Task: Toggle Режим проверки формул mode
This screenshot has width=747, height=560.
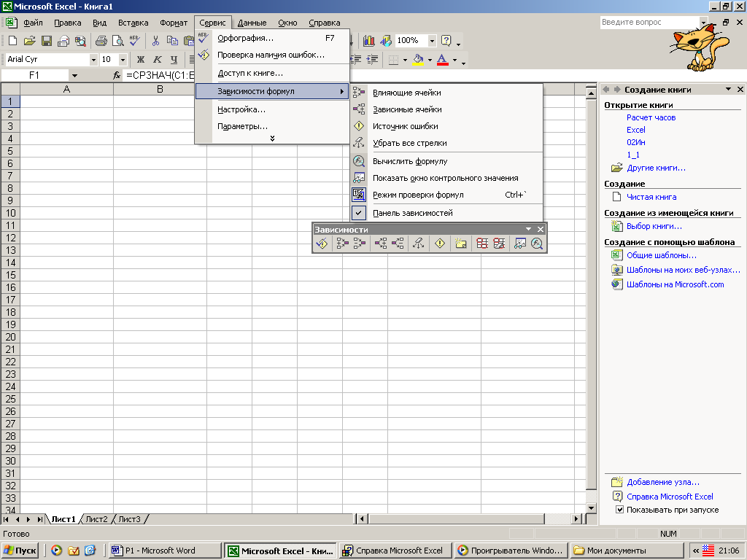Action: [x=447, y=195]
